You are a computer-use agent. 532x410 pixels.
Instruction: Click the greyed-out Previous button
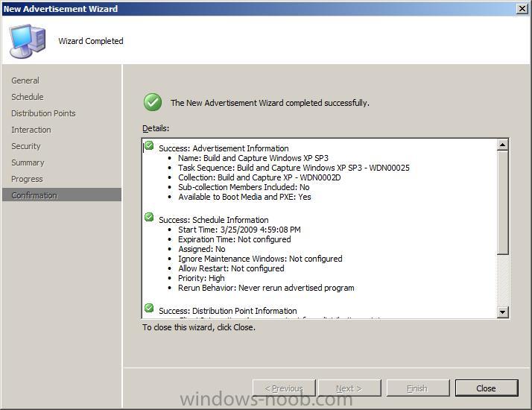pyautogui.click(x=284, y=388)
